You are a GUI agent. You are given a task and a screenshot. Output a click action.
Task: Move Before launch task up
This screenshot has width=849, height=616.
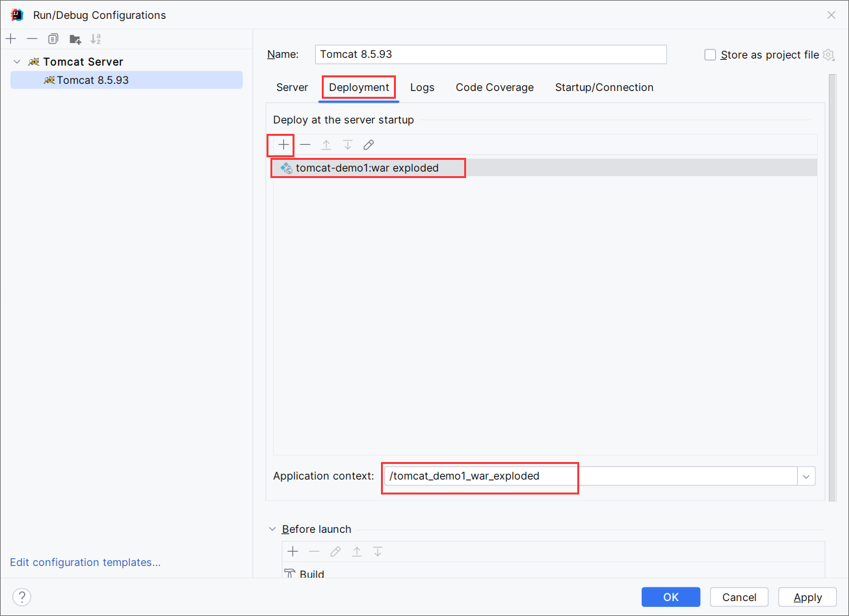point(357,552)
